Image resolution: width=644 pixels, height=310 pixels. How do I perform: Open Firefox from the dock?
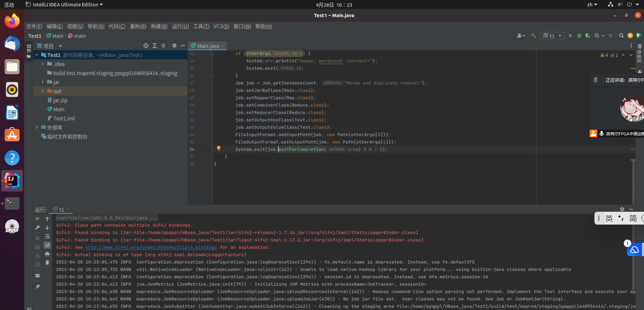12,21
